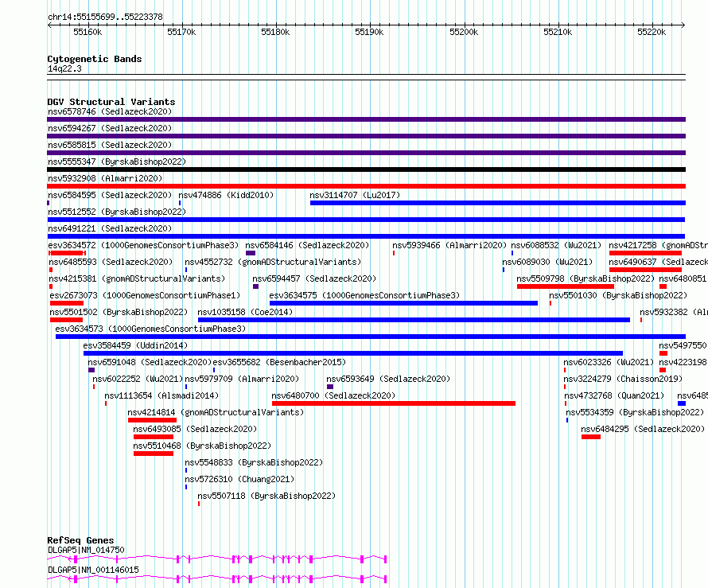
Task: Select esv3634572 (1000GenomesConsortiumPhase3) label
Action: pos(143,245)
